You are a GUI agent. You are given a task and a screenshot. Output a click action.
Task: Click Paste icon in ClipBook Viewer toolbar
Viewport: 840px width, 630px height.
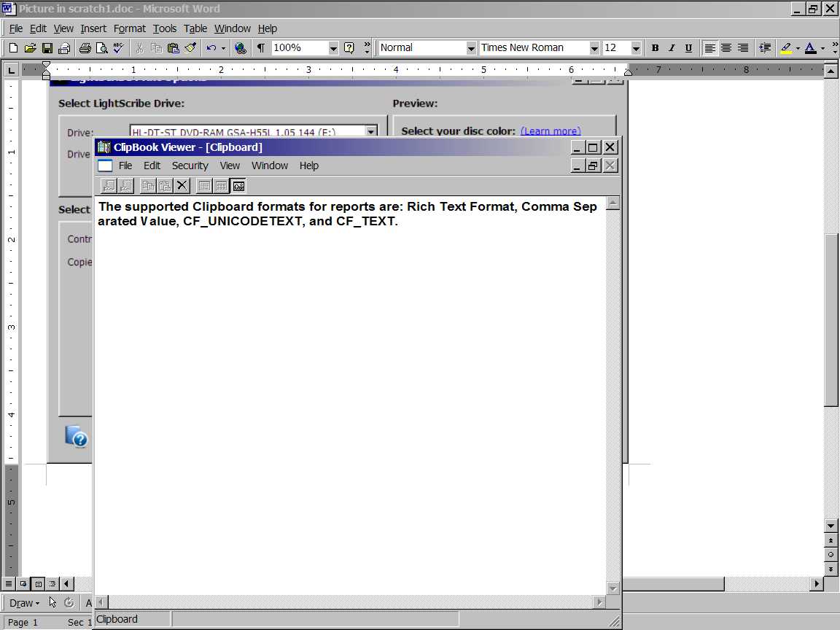click(165, 186)
